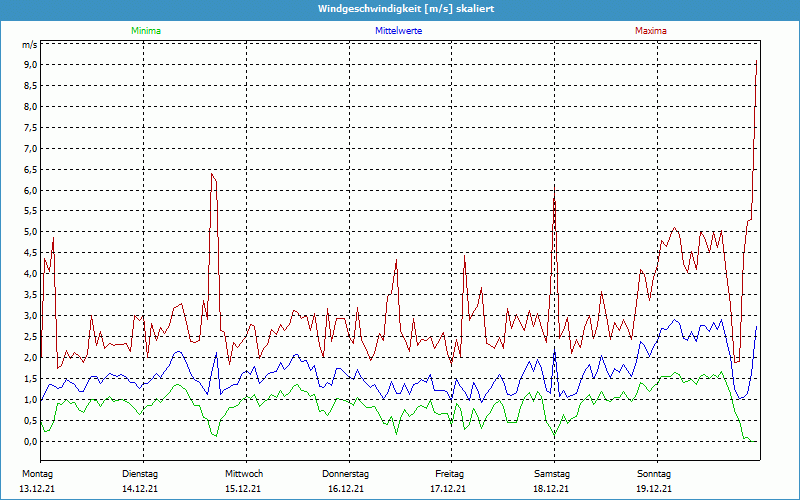The image size is (800, 500).
Task: Click the 'Montag' day label
Action: pos(37,474)
